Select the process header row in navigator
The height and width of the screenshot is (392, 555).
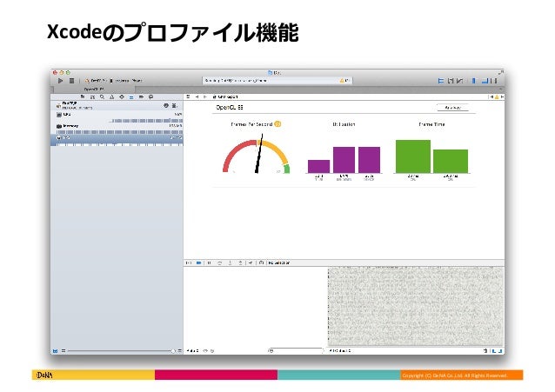(117, 105)
